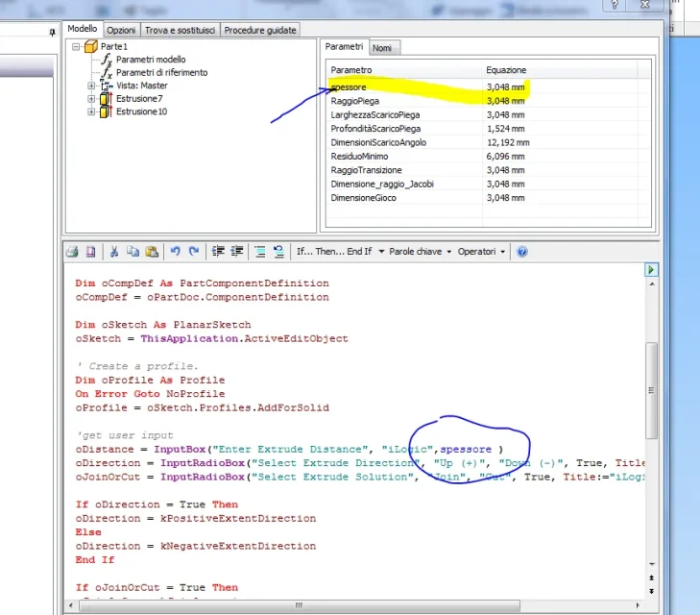Collapse the Parte1 tree node
Screen dimensions: 700x615
coord(76,46)
